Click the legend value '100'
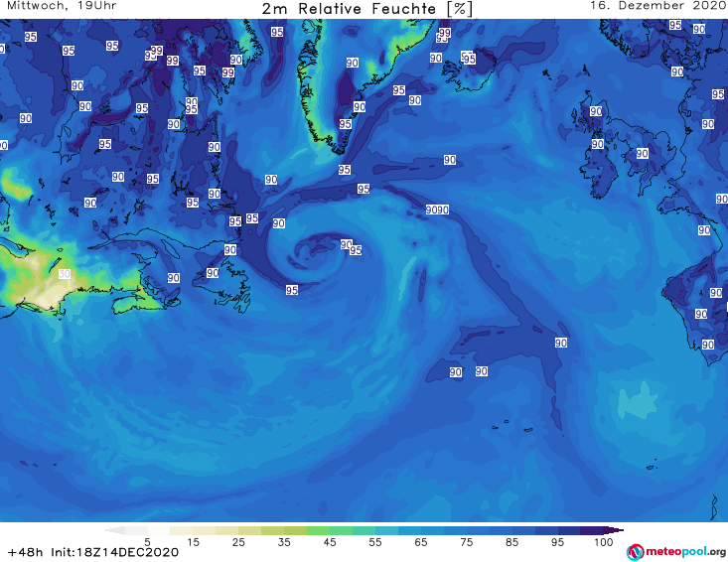 (x=604, y=542)
